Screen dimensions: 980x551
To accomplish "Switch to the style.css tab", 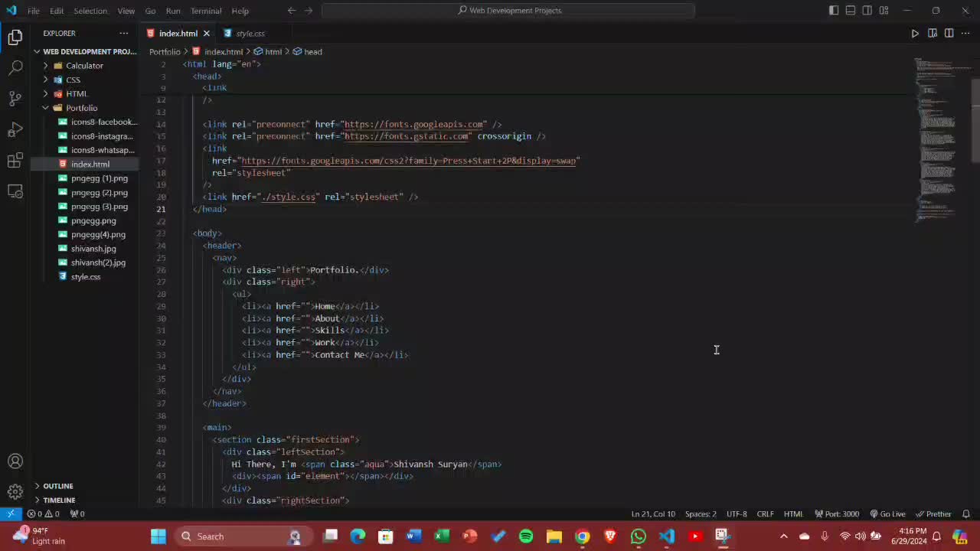I will tap(250, 34).
